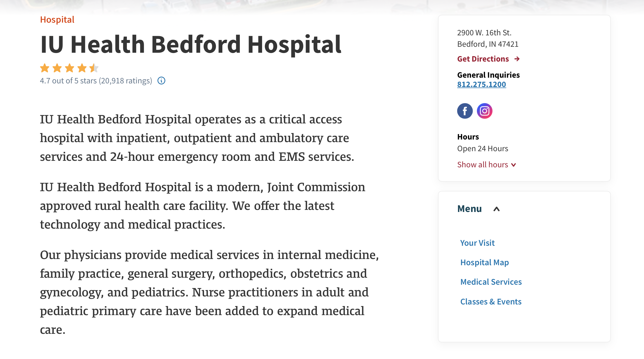This screenshot has width=644, height=359.
Task: Click the Get Directions link text
Action: [x=483, y=59]
